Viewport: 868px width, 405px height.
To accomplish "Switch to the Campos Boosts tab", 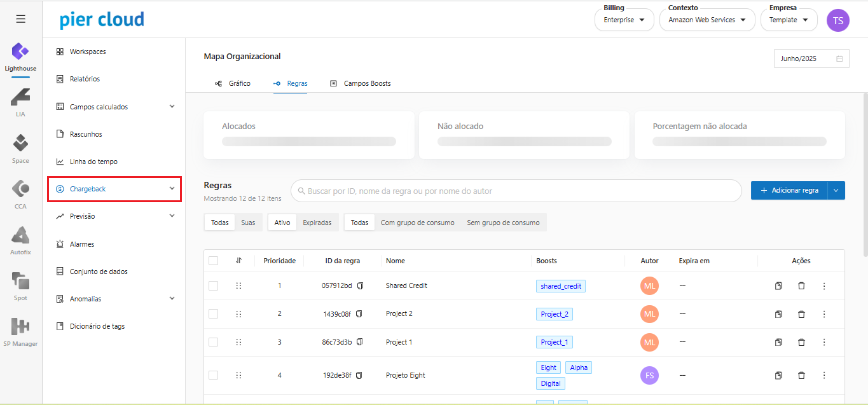I will [x=361, y=83].
